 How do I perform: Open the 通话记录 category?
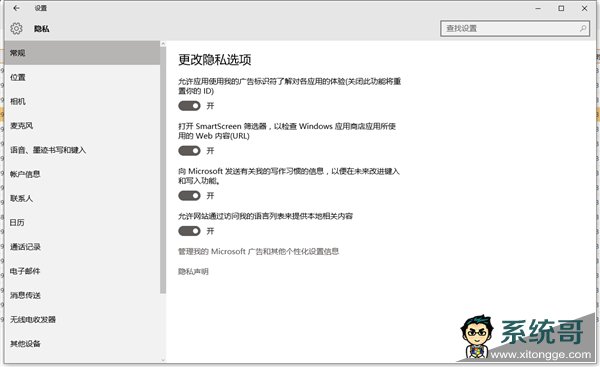(x=82, y=247)
